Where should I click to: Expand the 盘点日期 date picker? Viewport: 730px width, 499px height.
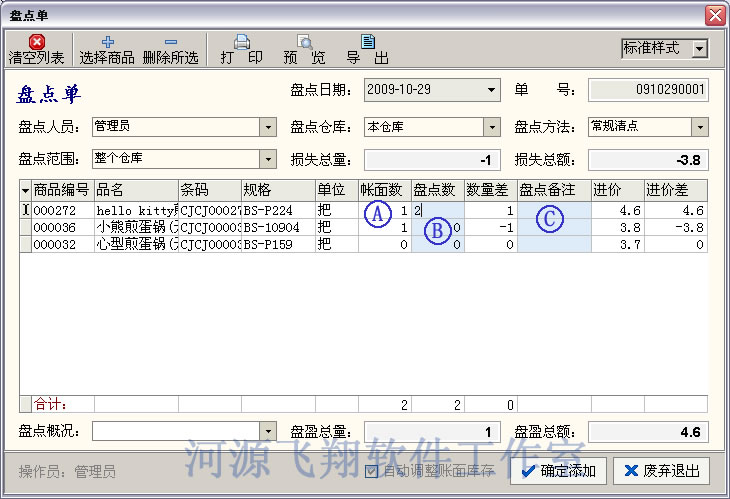(491, 90)
